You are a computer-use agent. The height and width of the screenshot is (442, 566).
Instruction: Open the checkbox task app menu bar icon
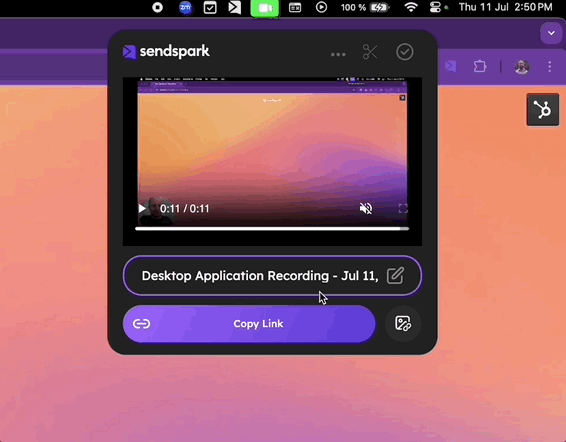(210, 7)
